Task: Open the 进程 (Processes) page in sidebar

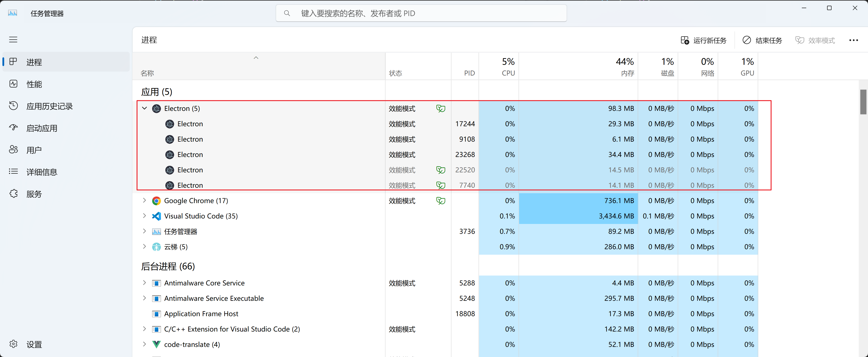Action: coord(66,62)
